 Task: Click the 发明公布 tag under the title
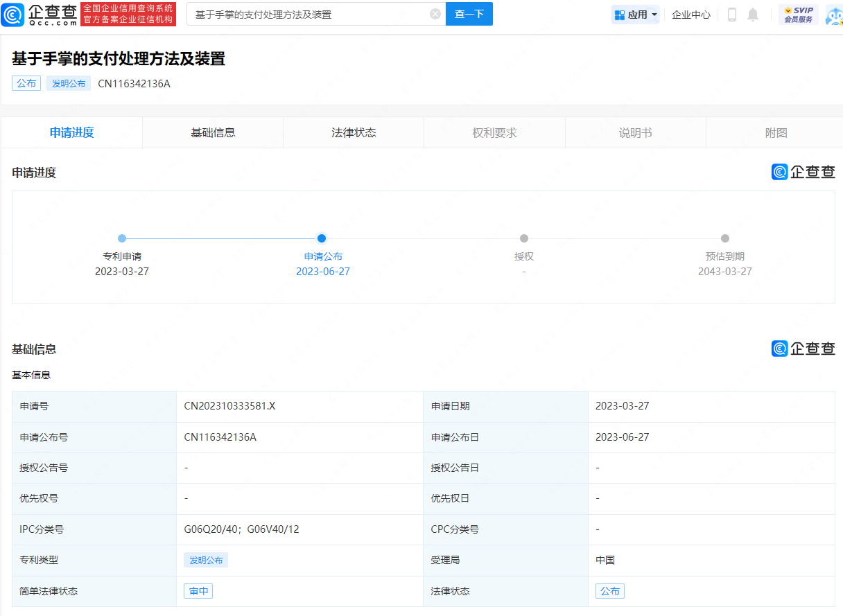(x=69, y=83)
